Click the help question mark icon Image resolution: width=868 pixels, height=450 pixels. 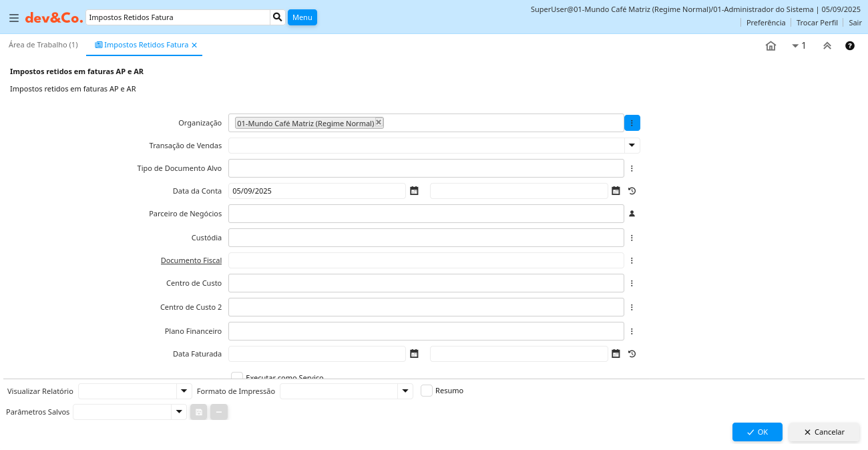pyautogui.click(x=850, y=45)
